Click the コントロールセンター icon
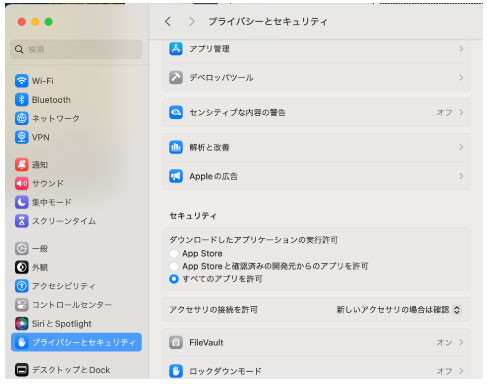 (x=22, y=304)
